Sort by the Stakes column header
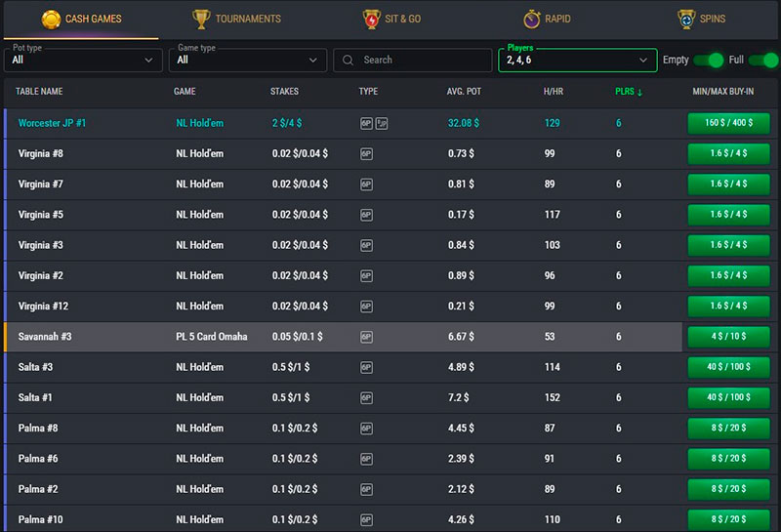This screenshot has width=781, height=532. [x=284, y=92]
